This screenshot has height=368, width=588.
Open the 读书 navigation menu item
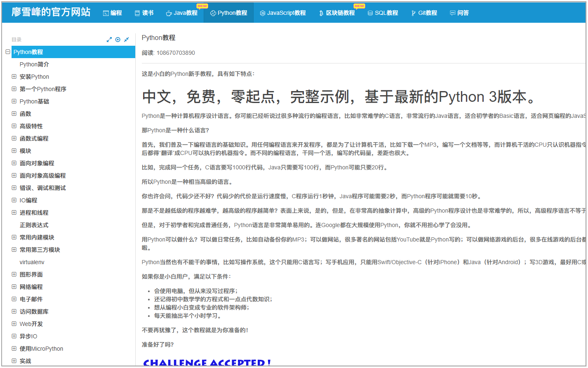144,13
